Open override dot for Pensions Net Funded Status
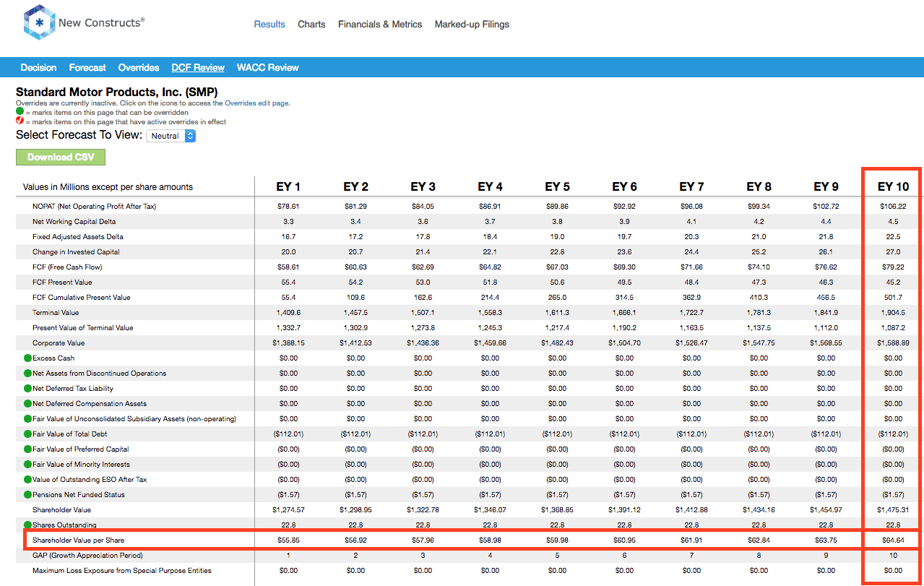924x586 pixels. click(x=27, y=495)
